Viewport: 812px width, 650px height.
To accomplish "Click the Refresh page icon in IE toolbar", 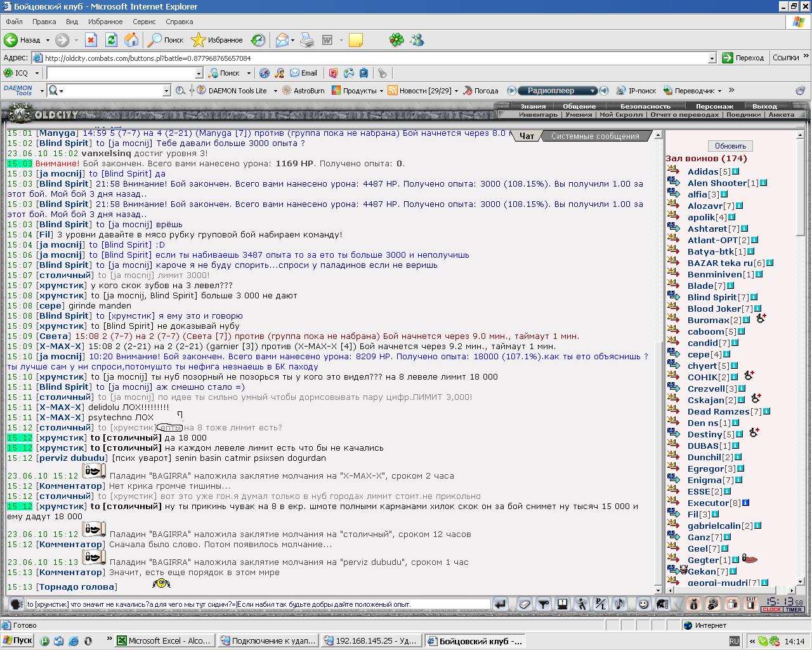I will [x=111, y=40].
